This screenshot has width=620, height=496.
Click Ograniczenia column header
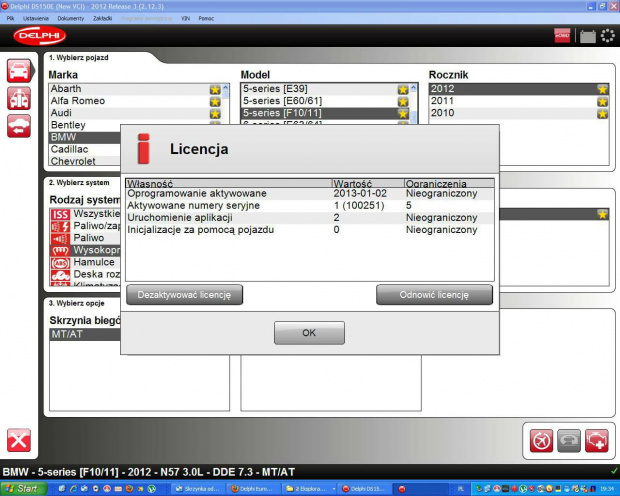tap(449, 184)
